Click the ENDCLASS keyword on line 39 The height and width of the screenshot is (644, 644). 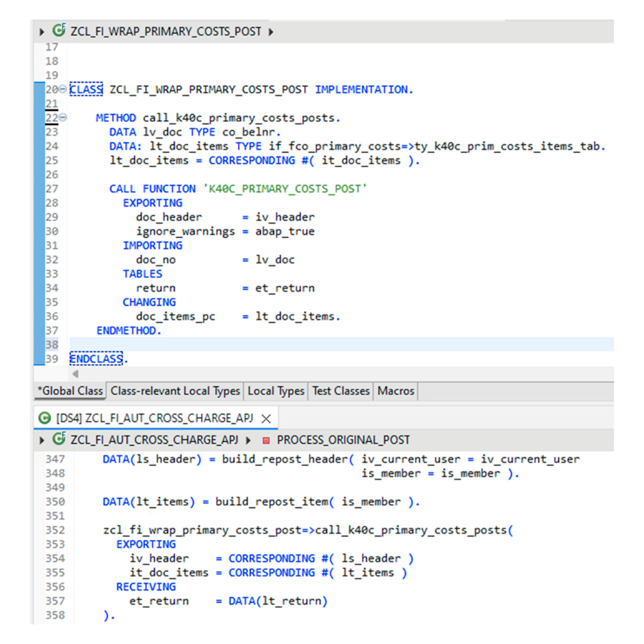pos(96,359)
